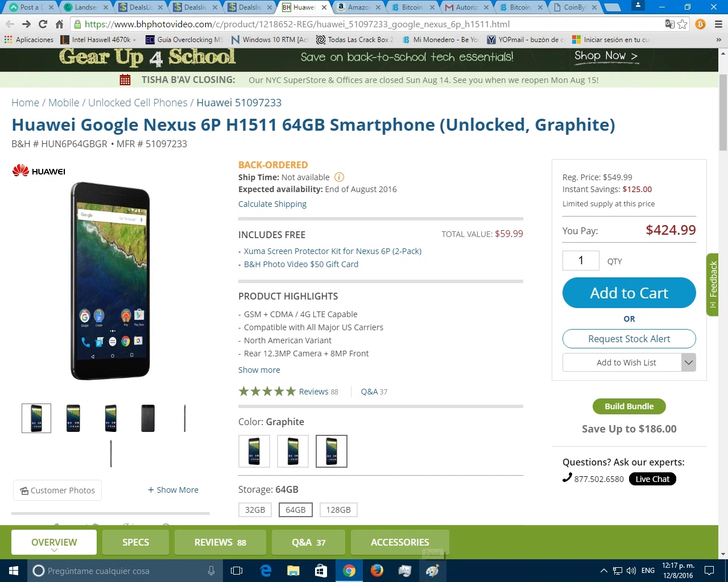The image size is (728, 582).
Task: Select 32GB storage option
Action: pyautogui.click(x=255, y=510)
